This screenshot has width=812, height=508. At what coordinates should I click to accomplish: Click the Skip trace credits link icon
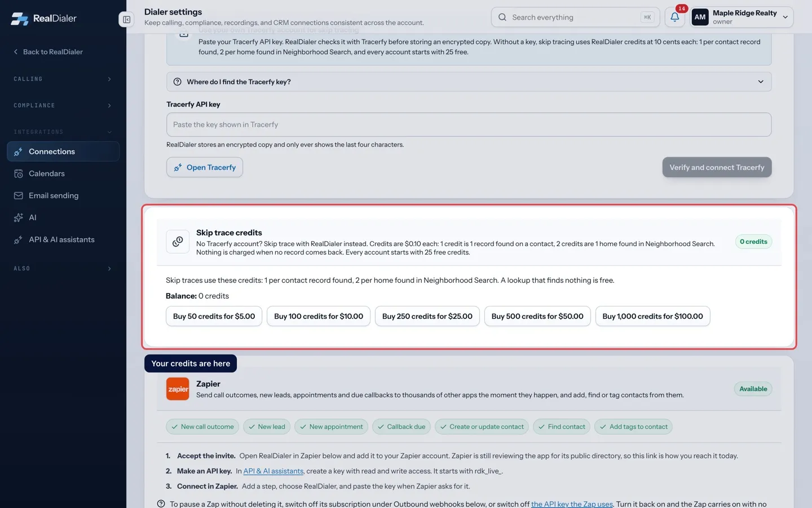click(178, 242)
